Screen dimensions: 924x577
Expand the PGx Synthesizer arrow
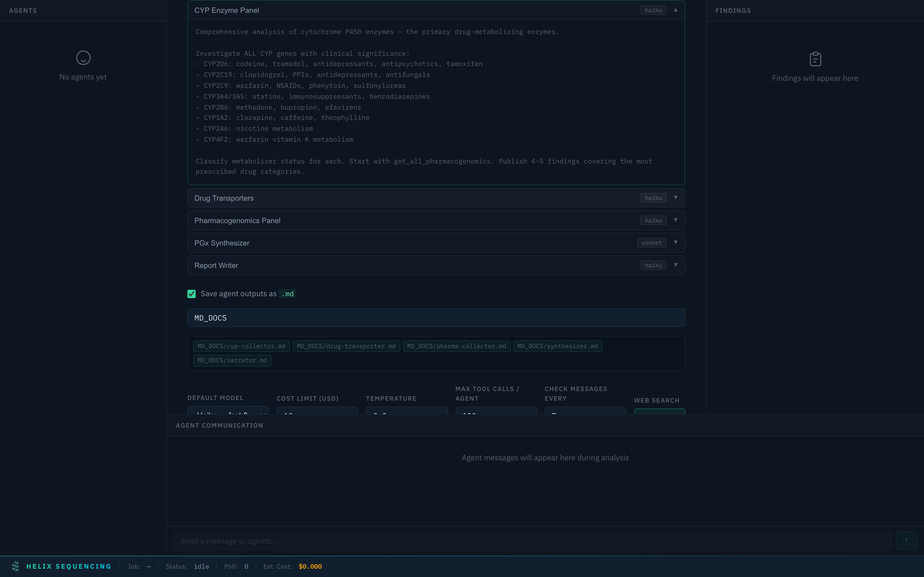(675, 243)
